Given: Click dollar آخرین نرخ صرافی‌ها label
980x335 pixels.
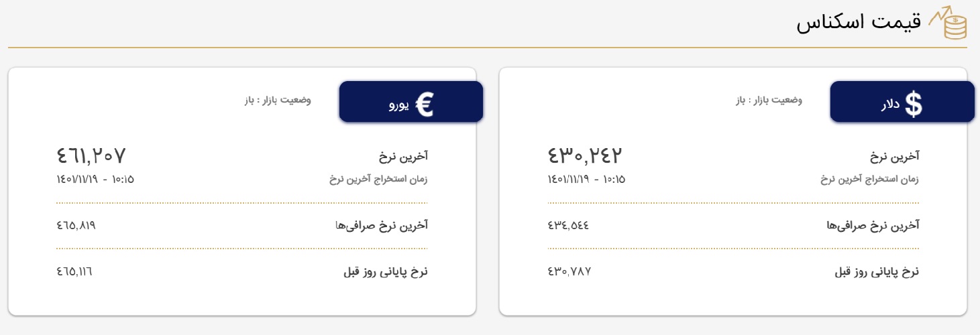Looking at the screenshot, I should (x=873, y=225).
